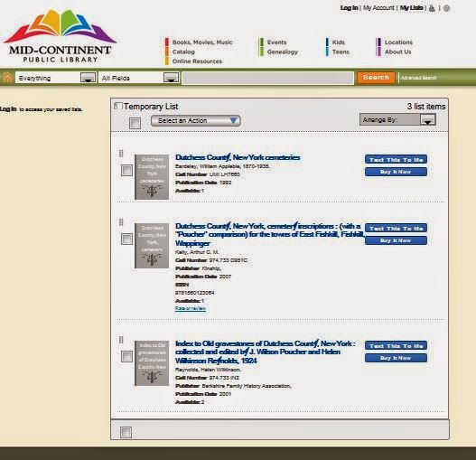
Task: Open the Kids menu item
Action: point(338,42)
